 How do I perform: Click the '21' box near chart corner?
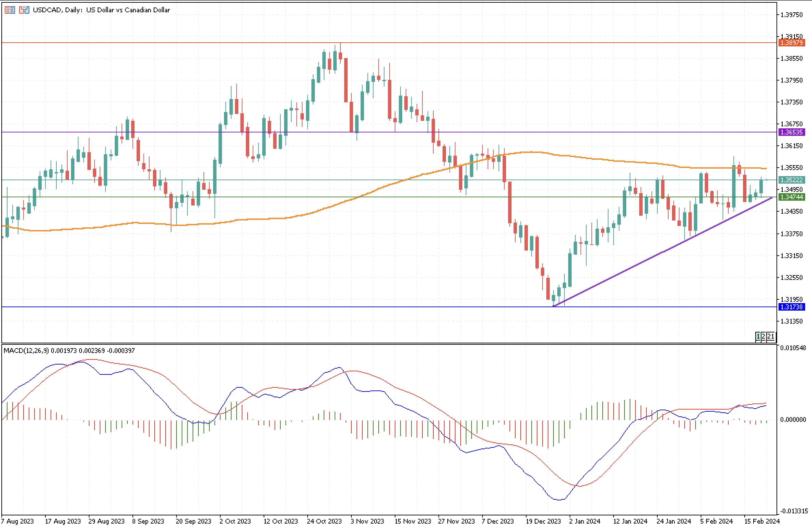coord(771,337)
